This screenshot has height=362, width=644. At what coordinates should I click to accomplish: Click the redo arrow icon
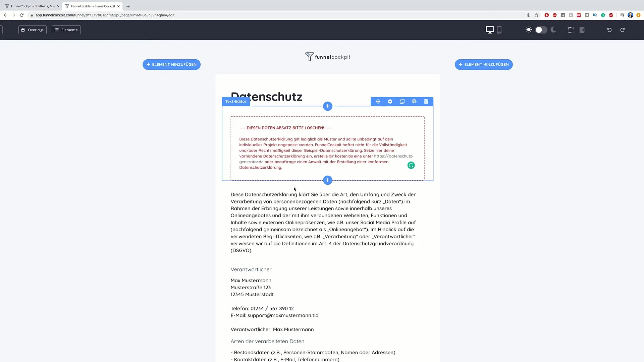click(x=622, y=29)
